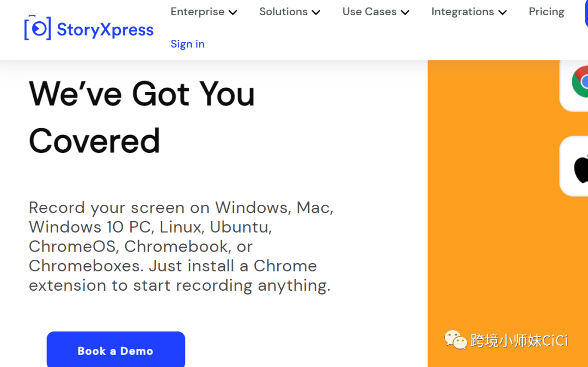This screenshot has height=367, width=588.
Task: Click the Sign in link
Action: point(187,44)
